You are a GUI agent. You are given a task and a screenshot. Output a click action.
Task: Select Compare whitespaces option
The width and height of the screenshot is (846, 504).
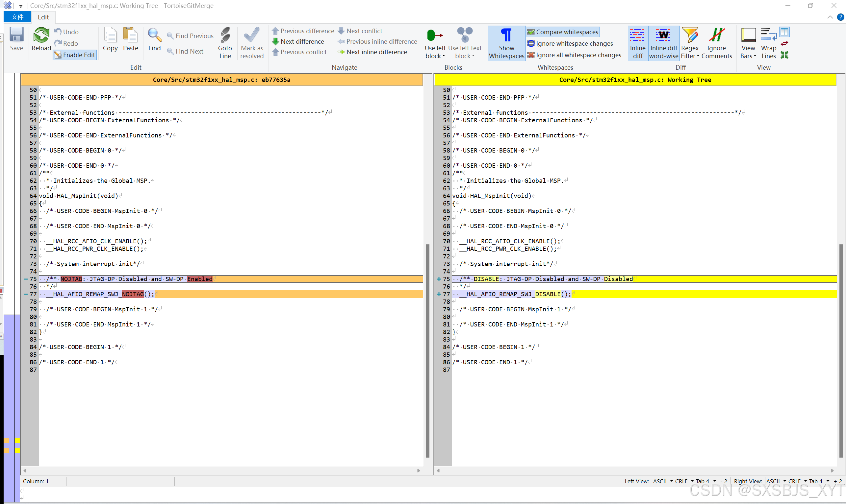coord(563,32)
